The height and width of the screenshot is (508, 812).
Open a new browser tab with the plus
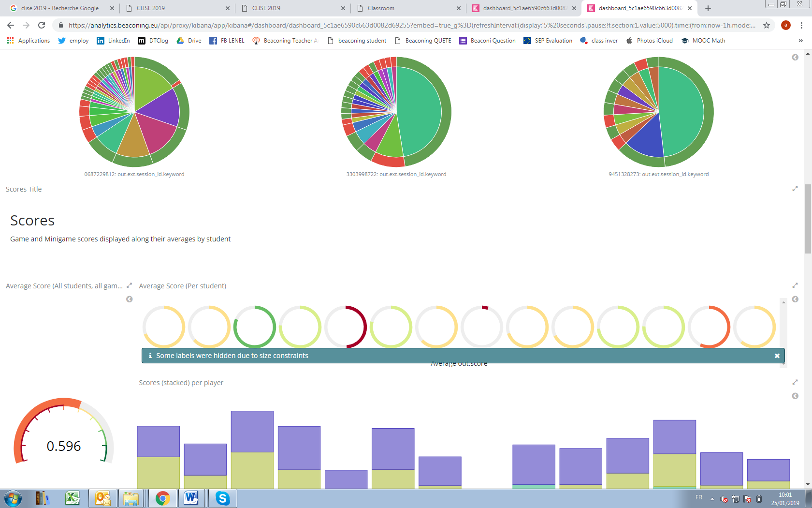click(x=708, y=8)
